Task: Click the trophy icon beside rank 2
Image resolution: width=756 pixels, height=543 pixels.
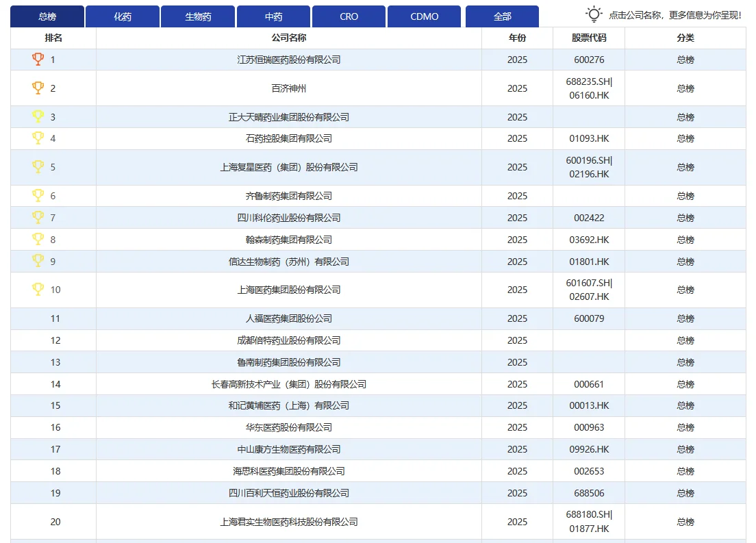Action: tap(38, 88)
